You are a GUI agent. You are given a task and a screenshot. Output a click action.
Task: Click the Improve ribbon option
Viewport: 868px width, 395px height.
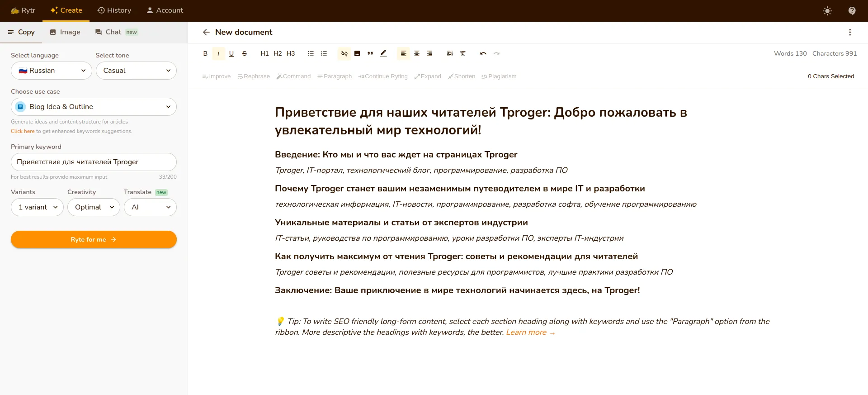(x=216, y=76)
